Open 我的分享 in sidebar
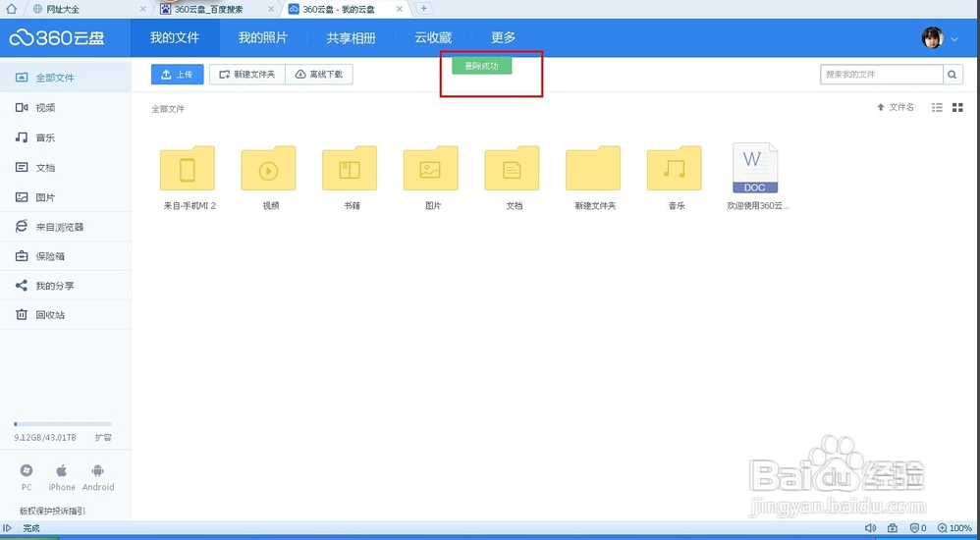Image resolution: width=980 pixels, height=540 pixels. (65, 286)
